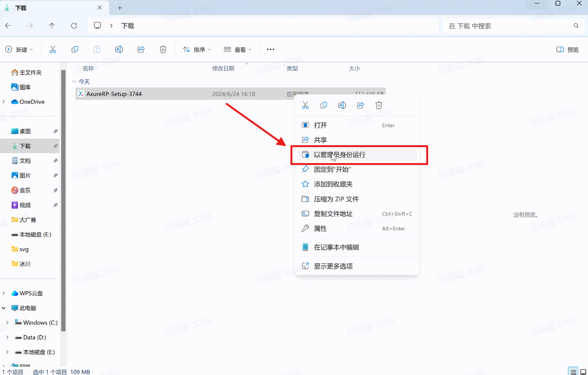Choose 复制文件地址 from the context menu
This screenshot has height=375, width=588.
(357, 214)
